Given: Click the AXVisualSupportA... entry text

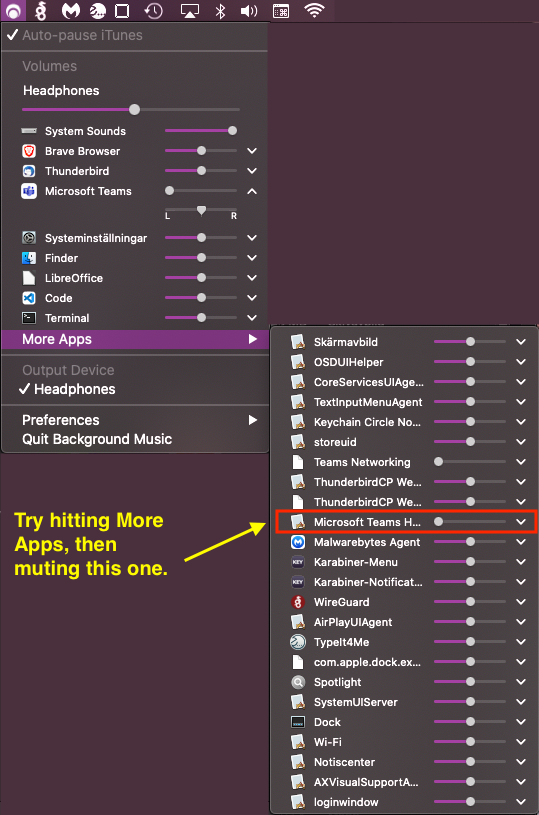Looking at the screenshot, I should click(x=366, y=782).
